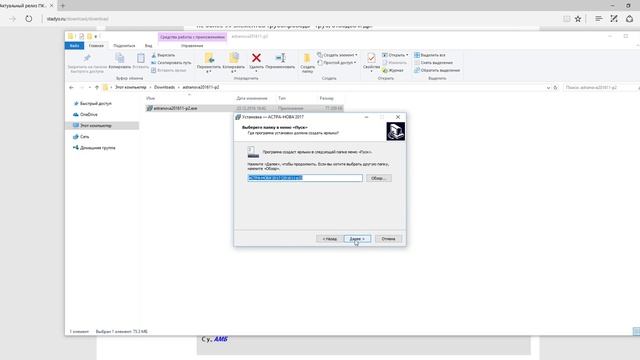Click browser forward arrow
The height and width of the screenshot is (360, 640).
pyautogui.click(x=12, y=19)
